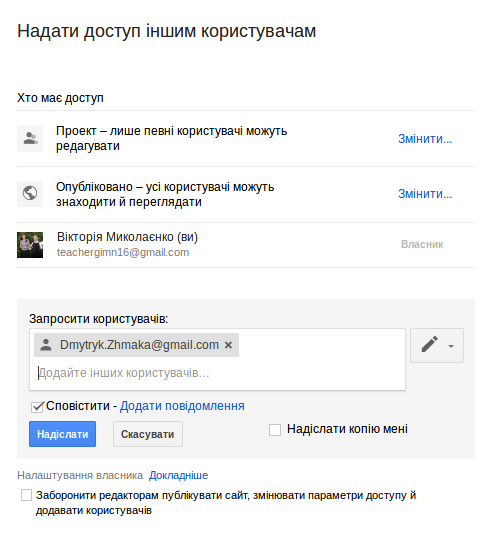
Task: Click the draft people icon
Action: point(30,139)
